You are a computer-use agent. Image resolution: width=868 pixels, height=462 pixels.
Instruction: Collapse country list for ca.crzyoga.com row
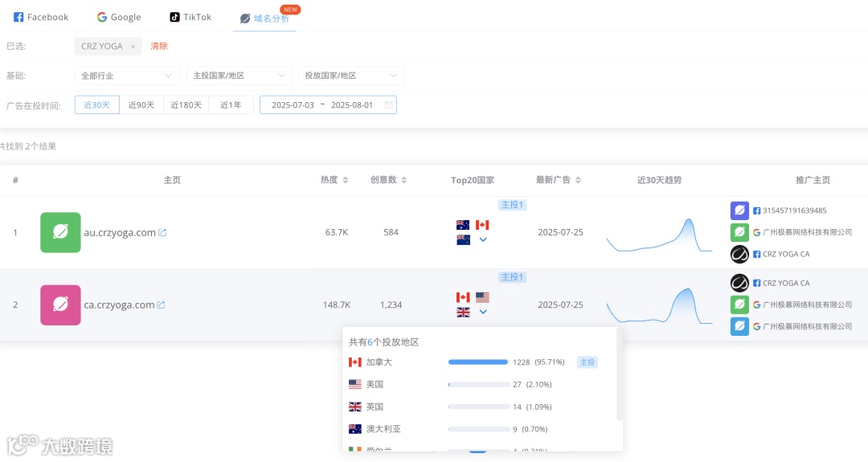point(483,312)
